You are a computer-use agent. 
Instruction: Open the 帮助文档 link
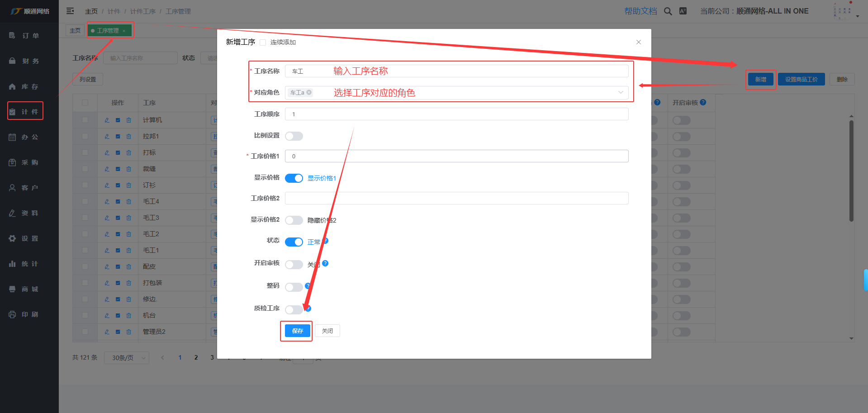[640, 11]
